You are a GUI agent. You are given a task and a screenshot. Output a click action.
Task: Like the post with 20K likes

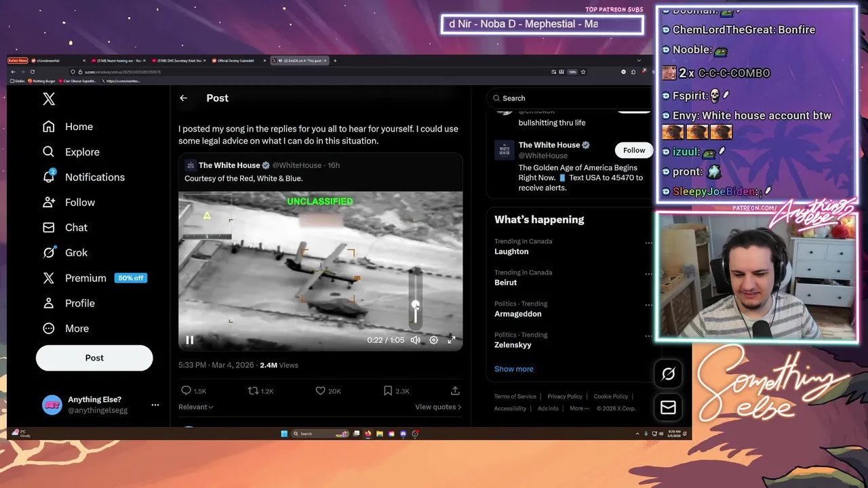[328, 391]
